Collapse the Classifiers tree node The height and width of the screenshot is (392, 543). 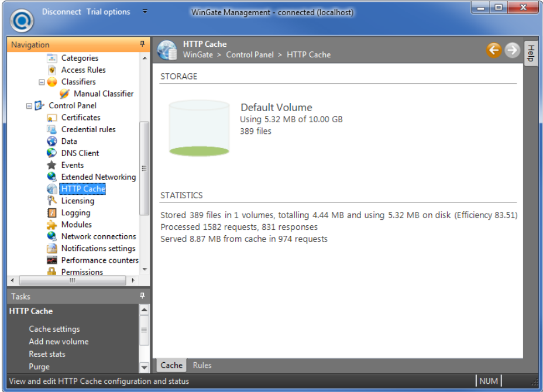[42, 82]
